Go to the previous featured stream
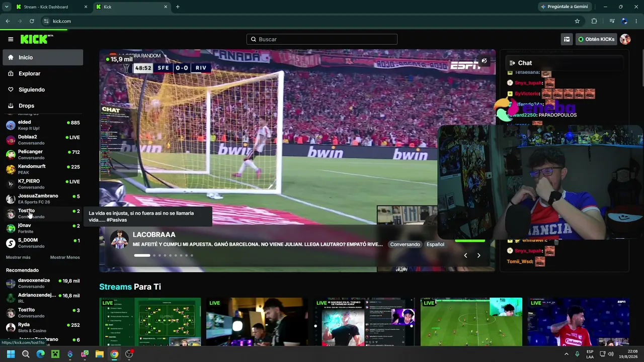Viewport: 644px width, 362px height. point(465,255)
